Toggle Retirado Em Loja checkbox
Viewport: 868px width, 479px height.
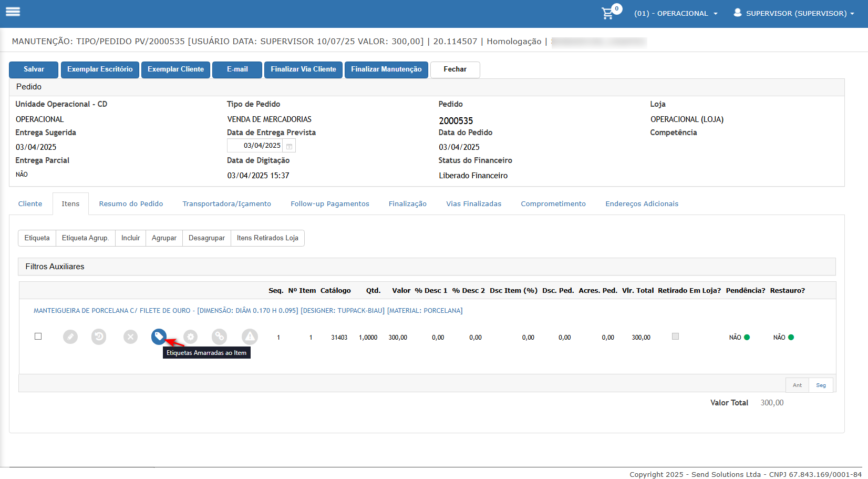[675, 337]
